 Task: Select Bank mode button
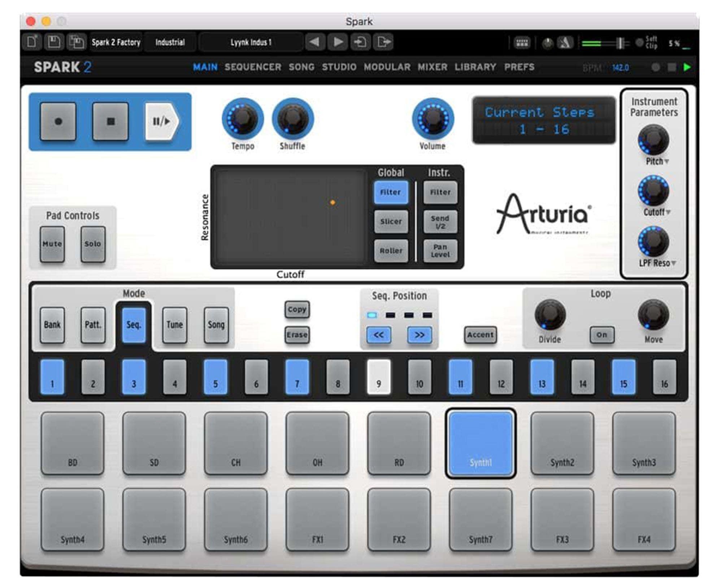(x=52, y=325)
